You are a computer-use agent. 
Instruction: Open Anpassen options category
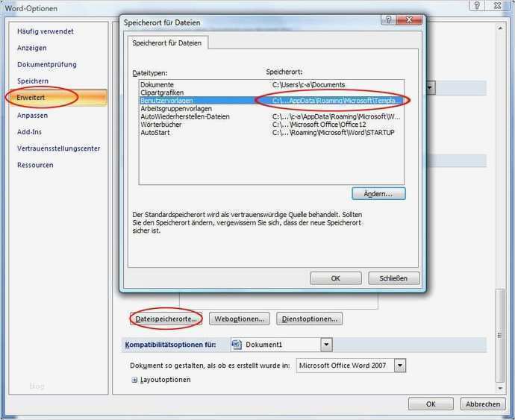32,116
